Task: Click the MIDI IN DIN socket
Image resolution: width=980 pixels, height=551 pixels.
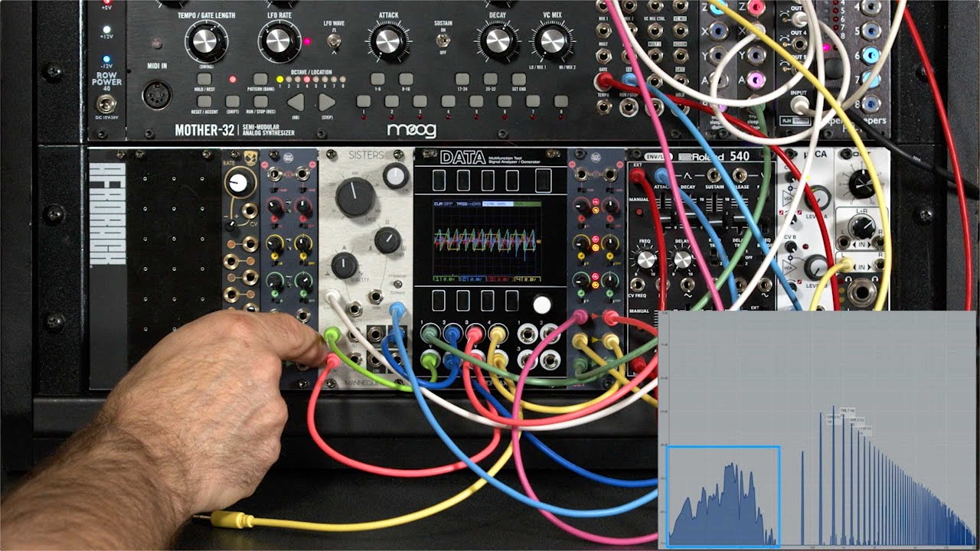Action: click(157, 96)
